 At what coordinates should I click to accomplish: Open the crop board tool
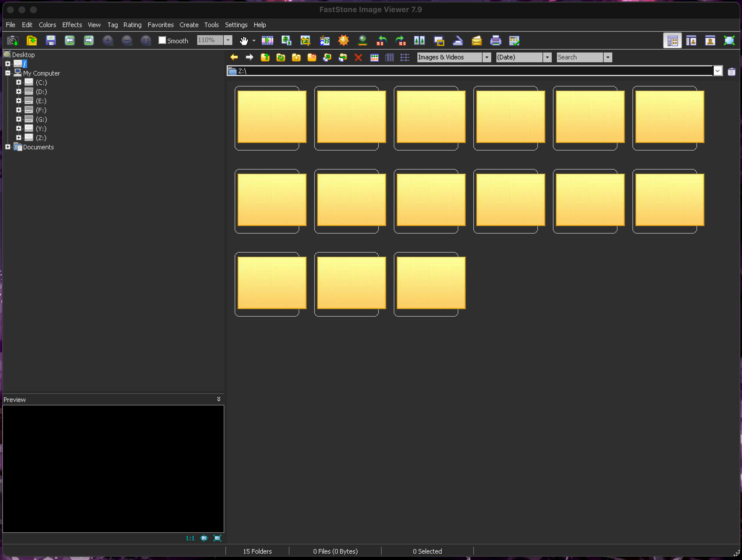(x=305, y=41)
